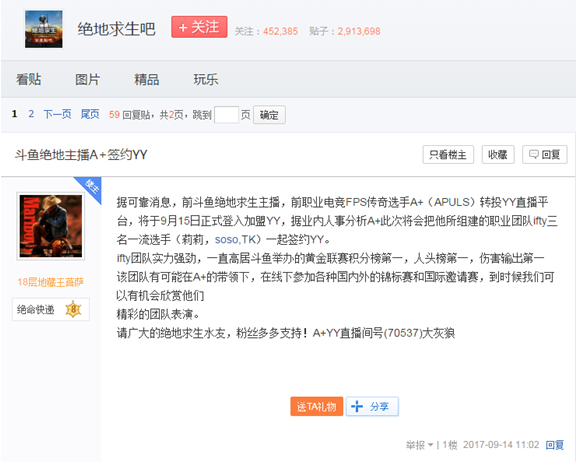Share the post with 分享 button
The height and width of the screenshot is (468, 578).
tap(372, 406)
